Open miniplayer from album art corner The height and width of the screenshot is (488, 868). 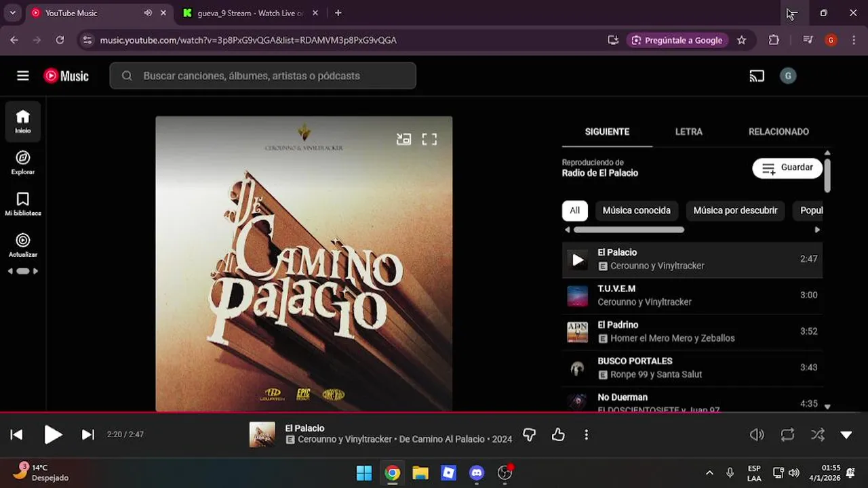tap(404, 139)
